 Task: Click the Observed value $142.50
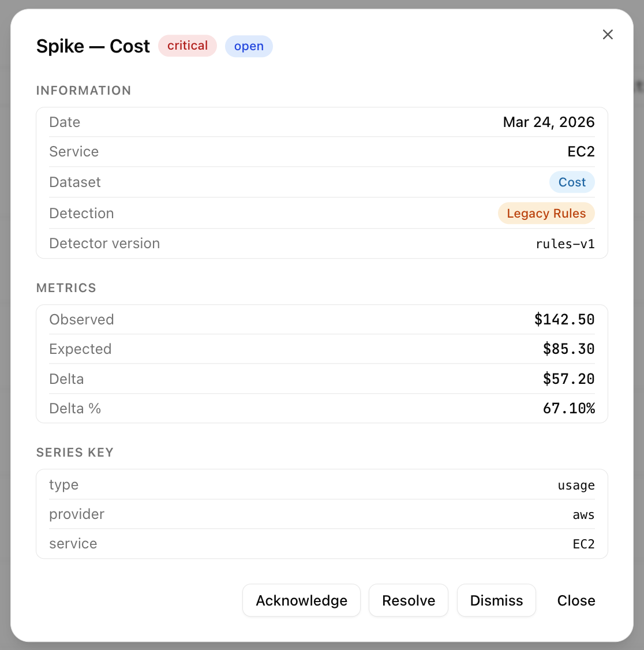(564, 320)
